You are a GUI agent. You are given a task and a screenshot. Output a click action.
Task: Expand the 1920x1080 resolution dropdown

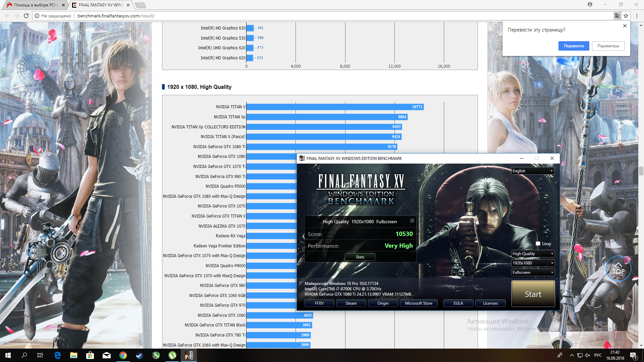(533, 263)
